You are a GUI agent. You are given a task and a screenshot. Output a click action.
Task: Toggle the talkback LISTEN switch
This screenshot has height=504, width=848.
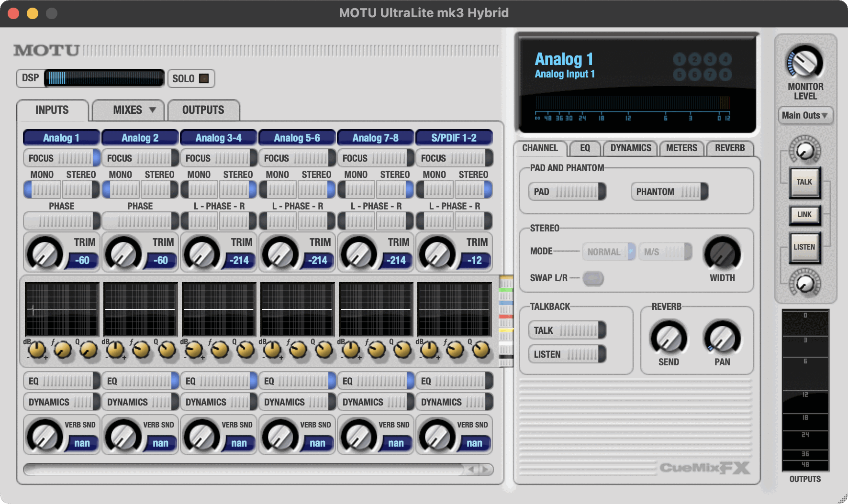[x=567, y=354]
